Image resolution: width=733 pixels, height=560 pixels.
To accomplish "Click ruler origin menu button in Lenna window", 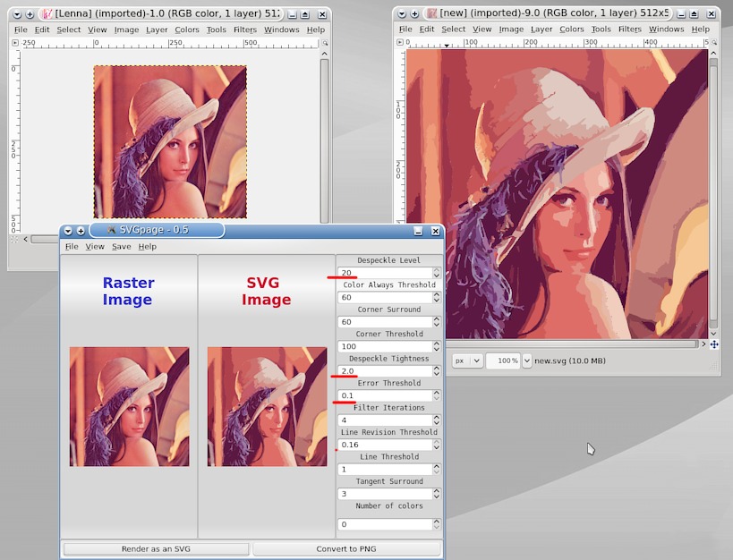I will 15,43.
